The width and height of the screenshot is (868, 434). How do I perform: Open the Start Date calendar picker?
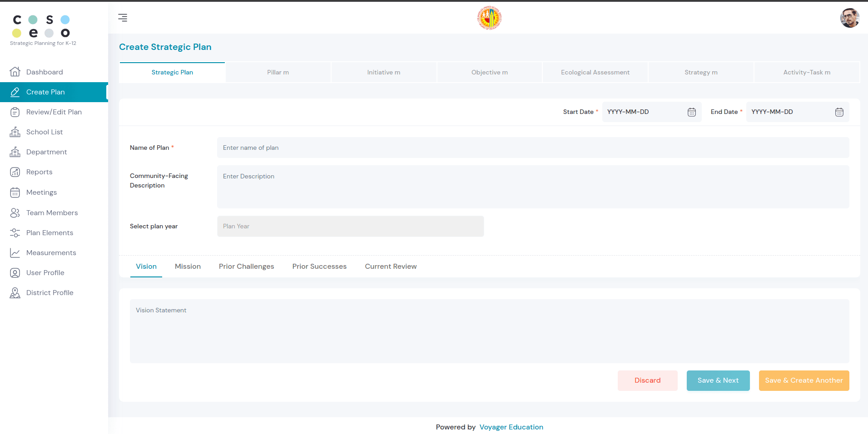[691, 112]
